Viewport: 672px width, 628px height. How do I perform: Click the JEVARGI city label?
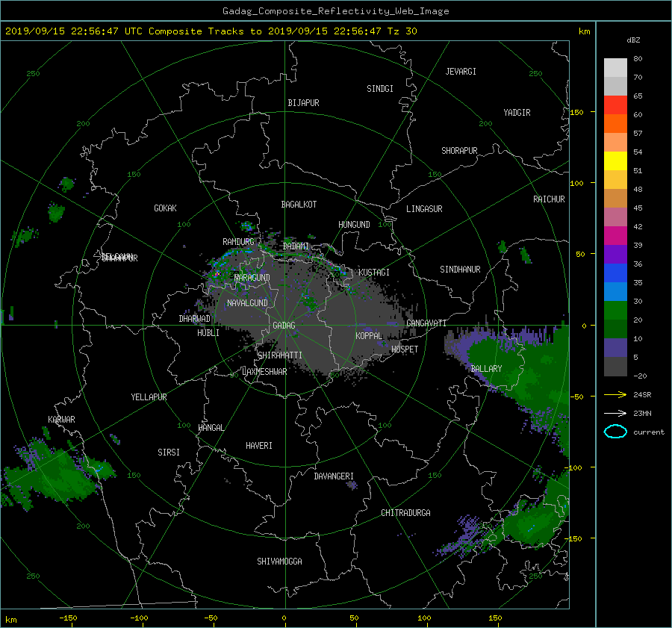[461, 72]
